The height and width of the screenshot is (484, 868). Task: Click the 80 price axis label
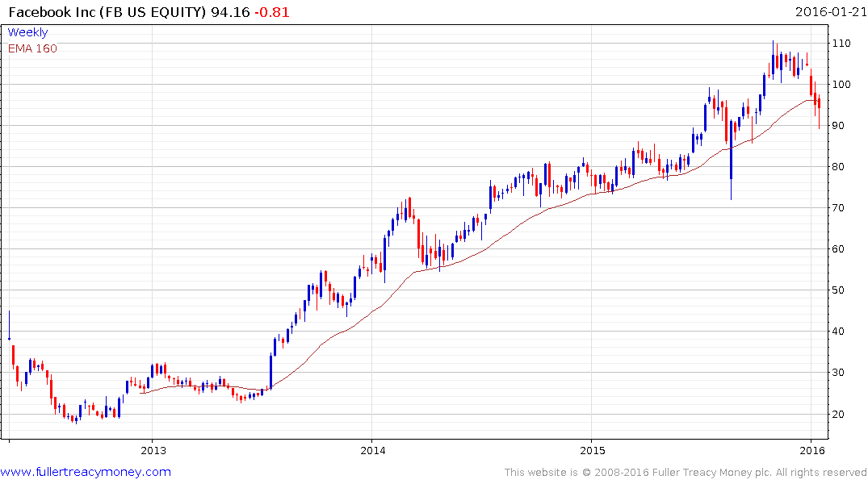click(x=838, y=166)
